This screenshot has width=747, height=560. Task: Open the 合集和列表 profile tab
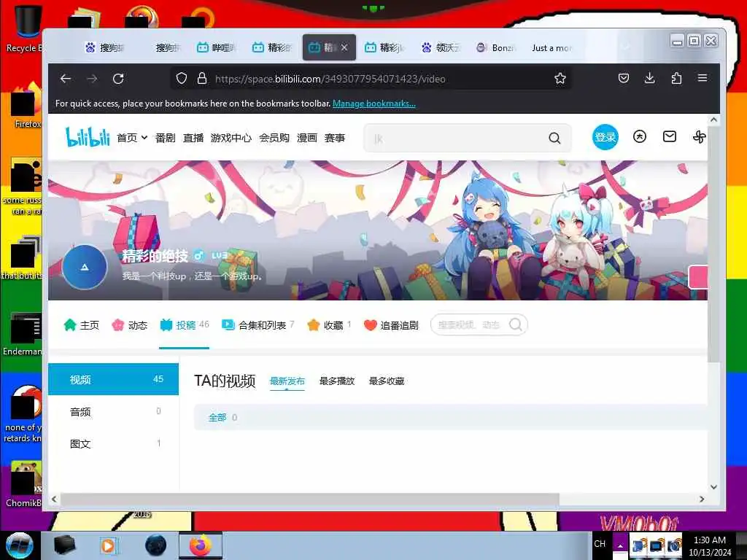(x=258, y=325)
